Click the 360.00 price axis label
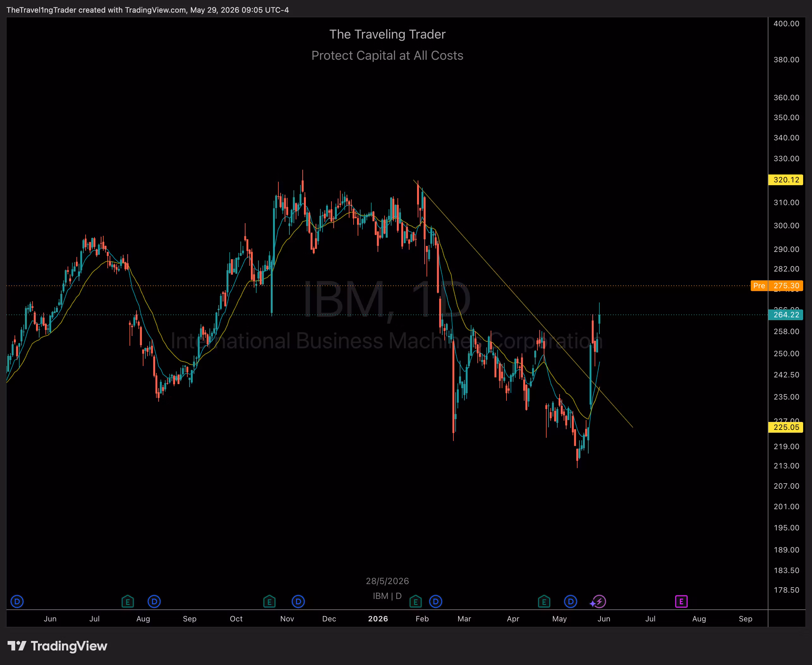The image size is (812, 665). pyautogui.click(x=786, y=98)
